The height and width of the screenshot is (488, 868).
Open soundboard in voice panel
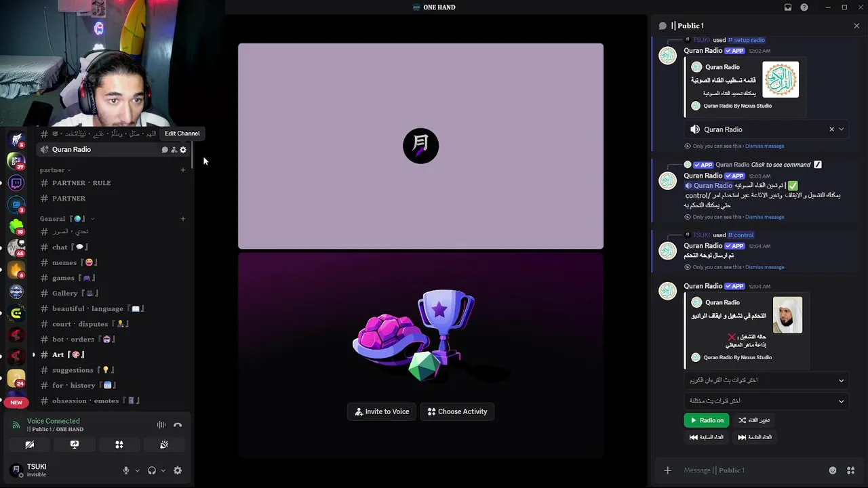tap(164, 445)
